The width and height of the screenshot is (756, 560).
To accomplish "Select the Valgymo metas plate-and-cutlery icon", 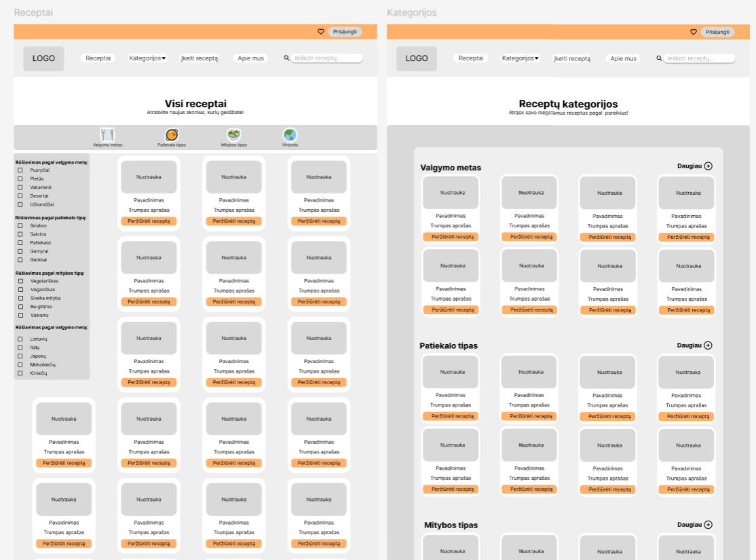I will [x=107, y=134].
